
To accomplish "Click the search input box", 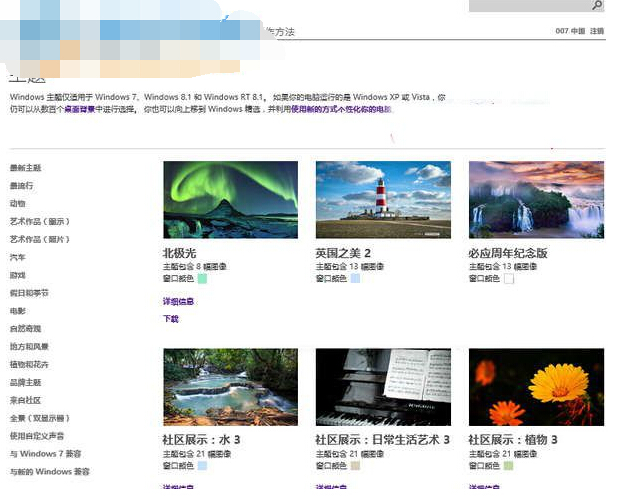I will click(528, 6).
